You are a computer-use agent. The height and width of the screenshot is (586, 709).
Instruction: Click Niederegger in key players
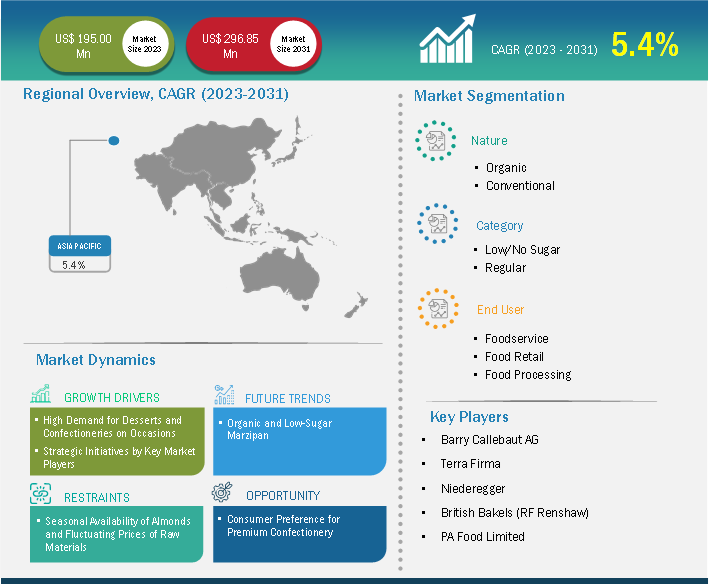[x=473, y=489]
